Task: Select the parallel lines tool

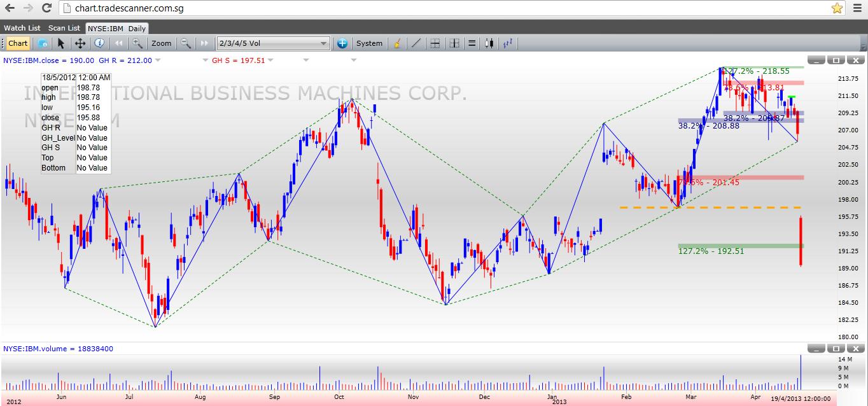Action: pyautogui.click(x=472, y=43)
